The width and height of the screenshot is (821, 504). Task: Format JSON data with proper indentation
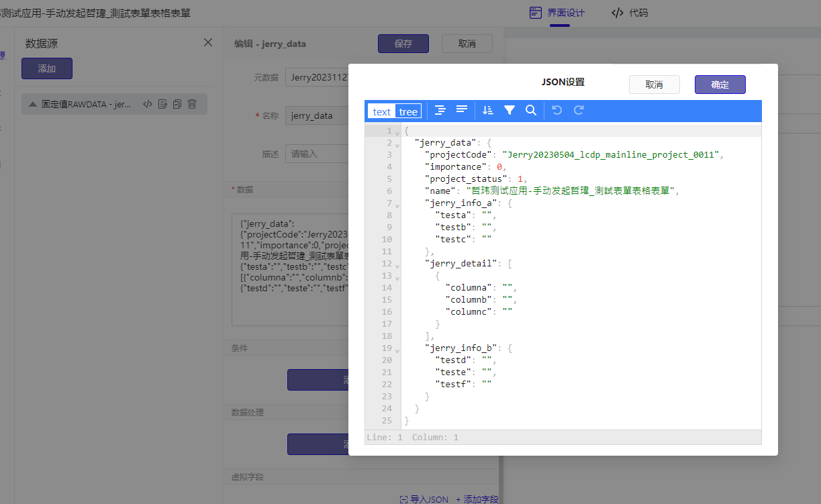tap(440, 110)
